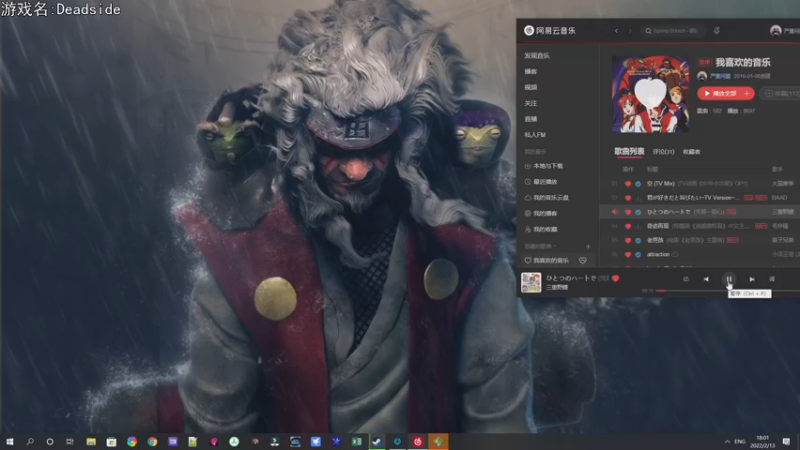
Task: Open lyrics with the 词 icon
Action: point(772,279)
